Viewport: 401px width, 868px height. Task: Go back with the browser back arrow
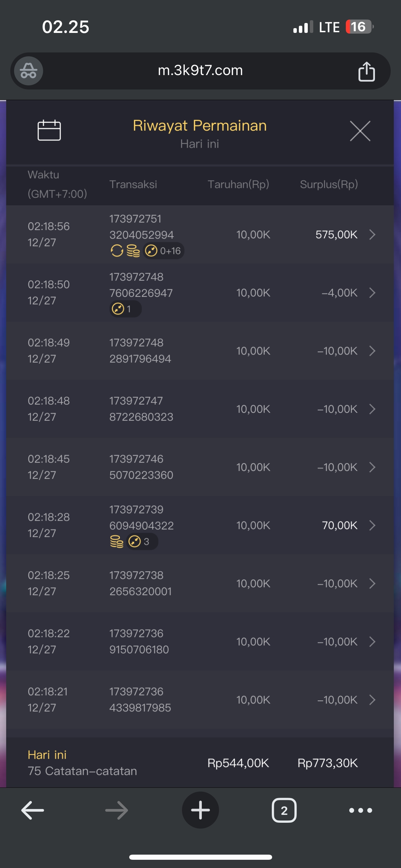33,810
